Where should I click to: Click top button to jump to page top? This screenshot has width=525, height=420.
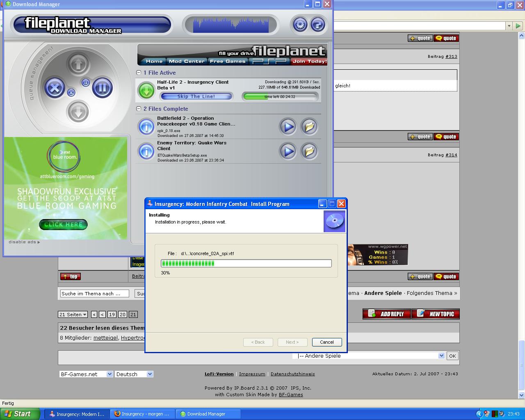(71, 276)
